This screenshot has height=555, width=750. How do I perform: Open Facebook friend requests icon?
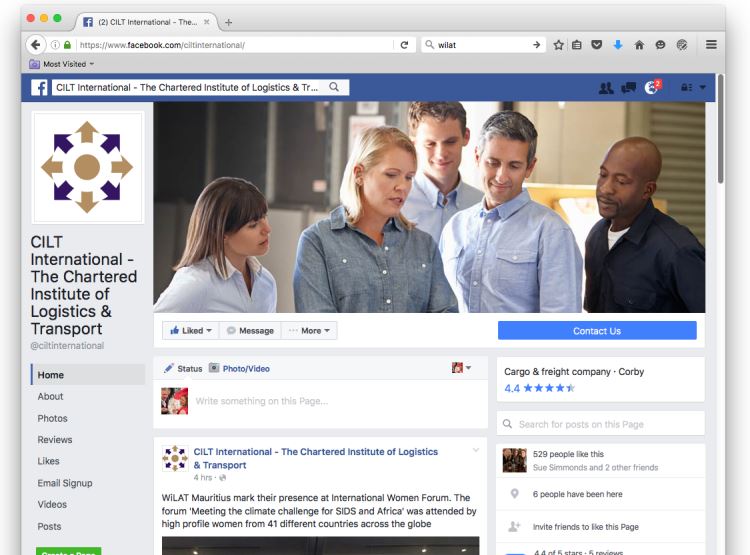coord(606,88)
